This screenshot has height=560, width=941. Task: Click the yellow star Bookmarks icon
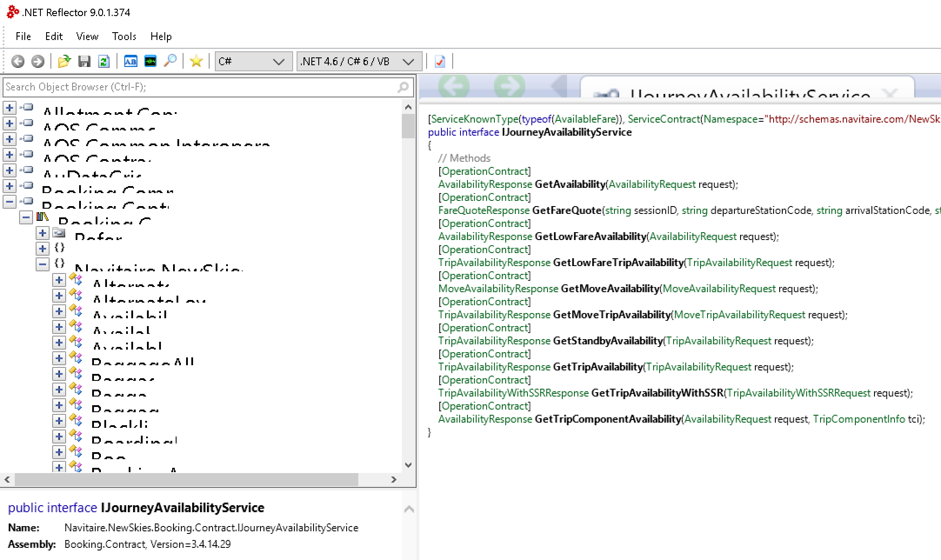196,61
